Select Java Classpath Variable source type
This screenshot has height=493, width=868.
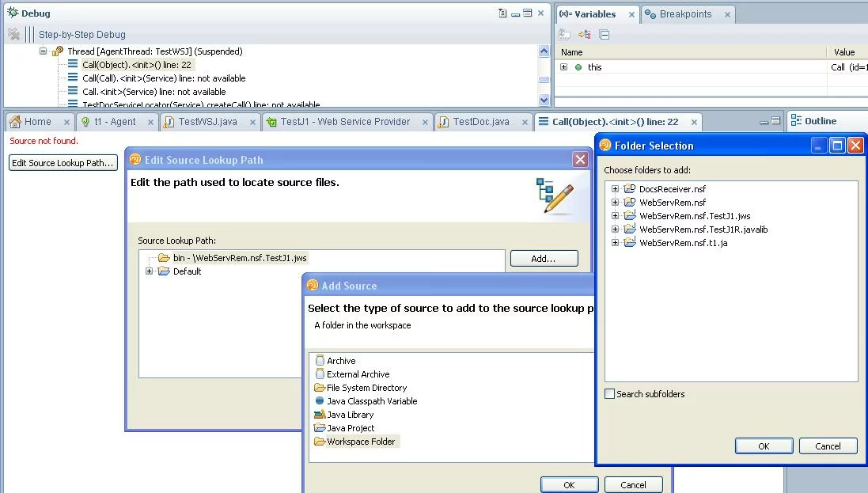pyautogui.click(x=371, y=401)
